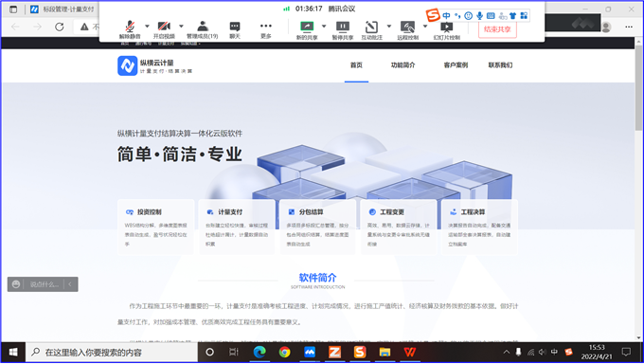Open the 计量支付 feature card
This screenshot has height=364, width=644.
pyautogui.click(x=237, y=227)
